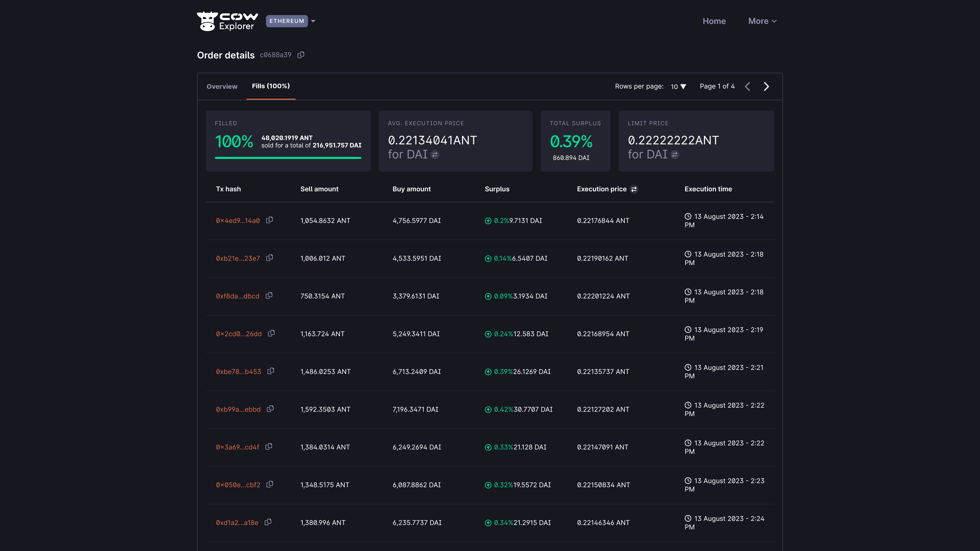Click the filled 100% progress bar

[288, 158]
